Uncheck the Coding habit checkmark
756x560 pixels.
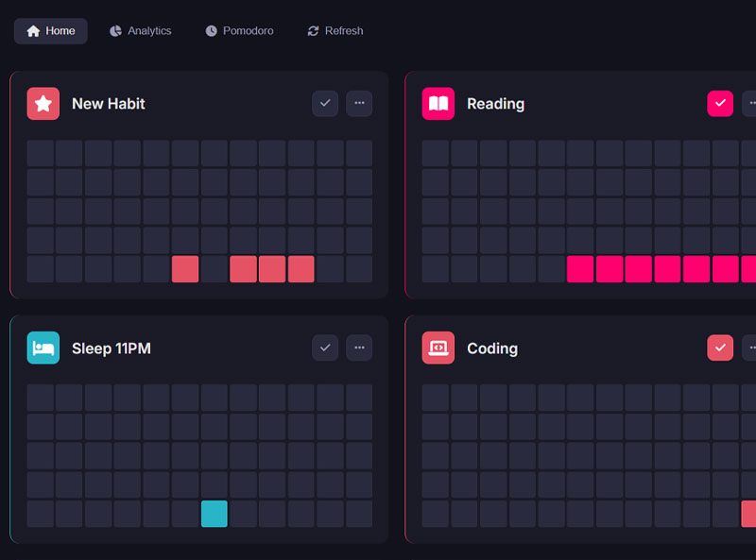(x=720, y=348)
